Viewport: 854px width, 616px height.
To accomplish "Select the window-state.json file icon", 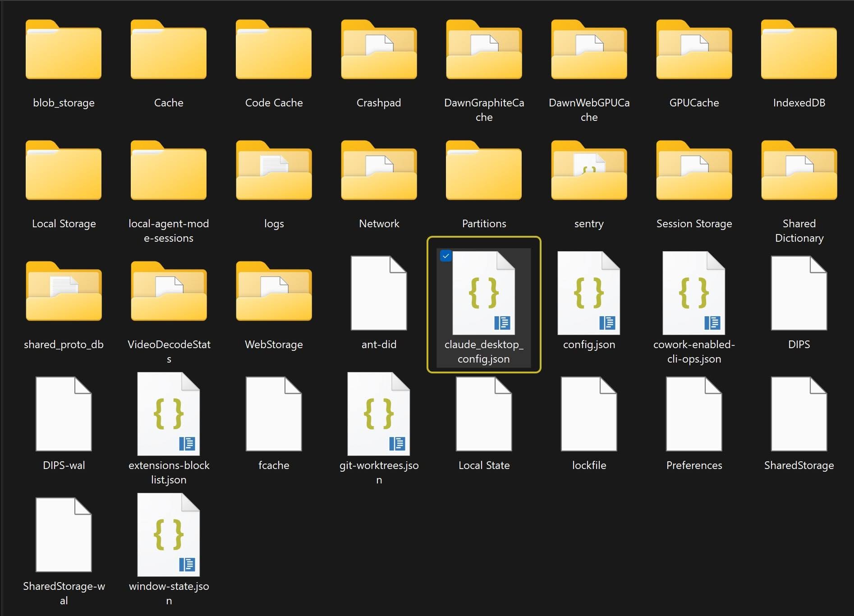I will click(x=169, y=535).
